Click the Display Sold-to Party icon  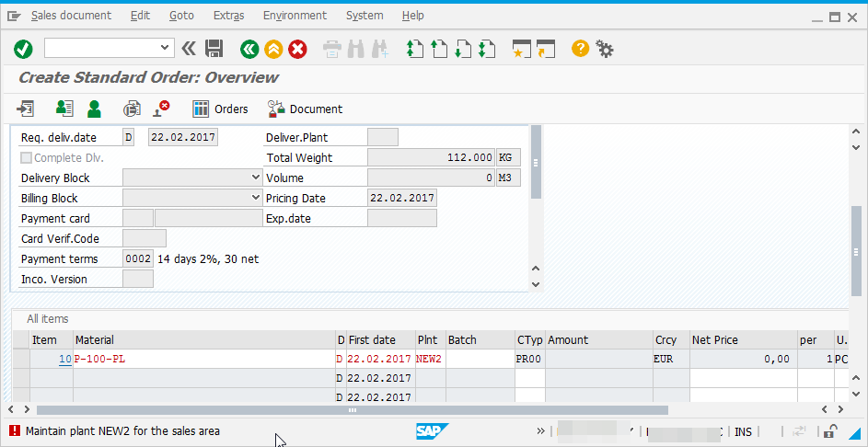click(64, 109)
